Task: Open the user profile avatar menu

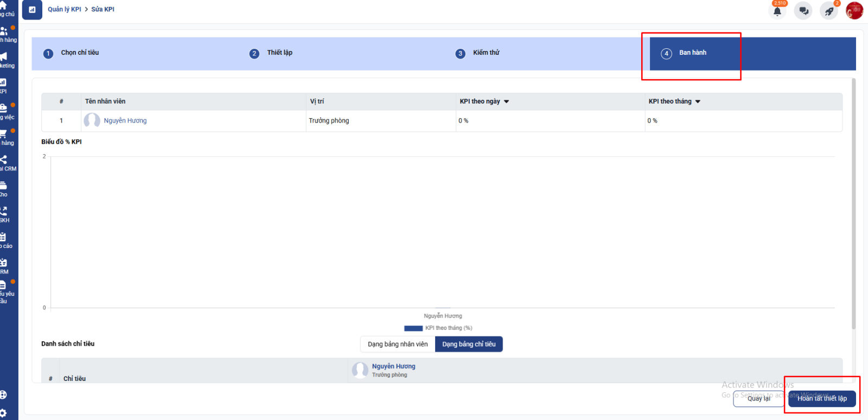Action: coord(854,10)
